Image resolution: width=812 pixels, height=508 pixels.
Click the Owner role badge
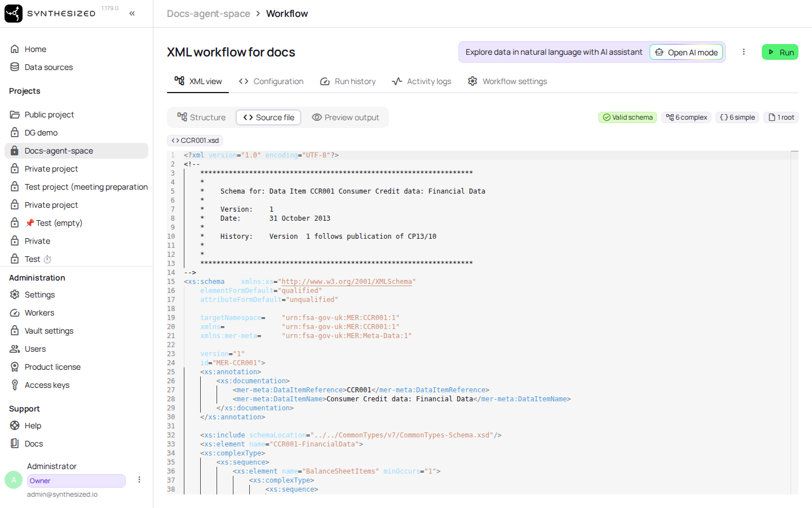pos(76,481)
